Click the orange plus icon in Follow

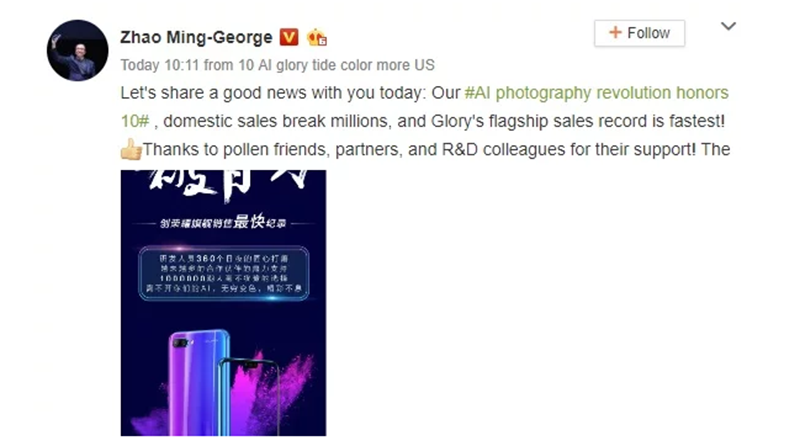[615, 33]
